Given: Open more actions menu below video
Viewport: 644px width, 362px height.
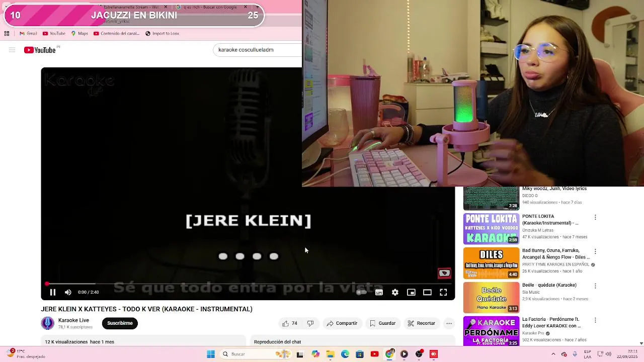Looking at the screenshot, I should [449, 323].
